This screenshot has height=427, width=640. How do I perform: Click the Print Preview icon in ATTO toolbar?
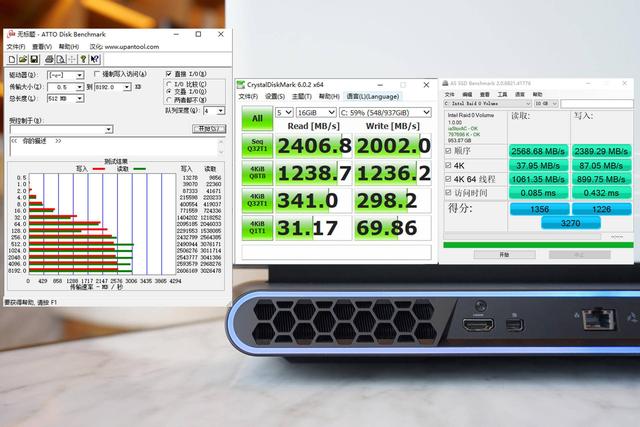point(60,60)
